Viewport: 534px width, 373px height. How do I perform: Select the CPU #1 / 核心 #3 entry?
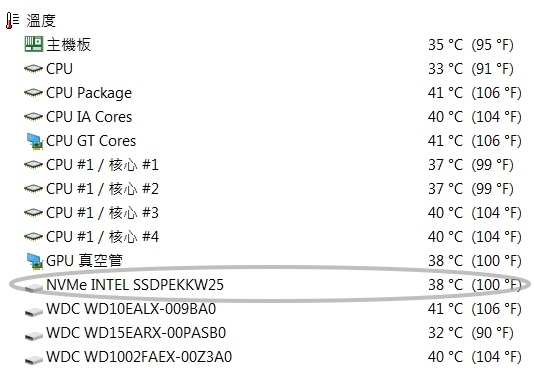pos(102,213)
